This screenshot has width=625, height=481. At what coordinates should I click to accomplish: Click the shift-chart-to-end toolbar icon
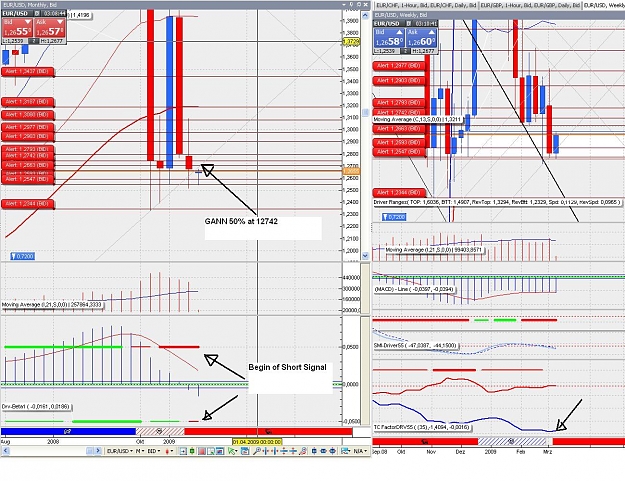click(x=183, y=451)
